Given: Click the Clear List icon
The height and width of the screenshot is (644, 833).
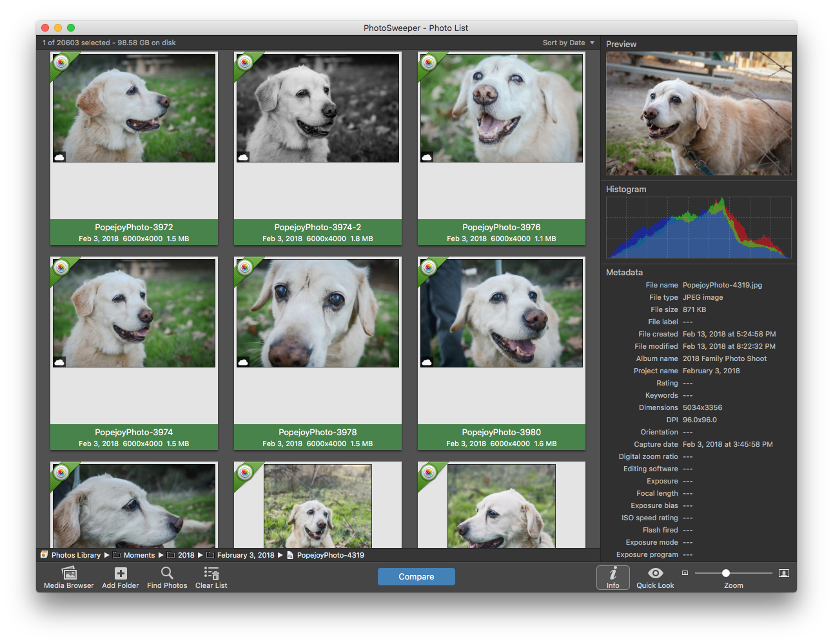Looking at the screenshot, I should point(211,573).
